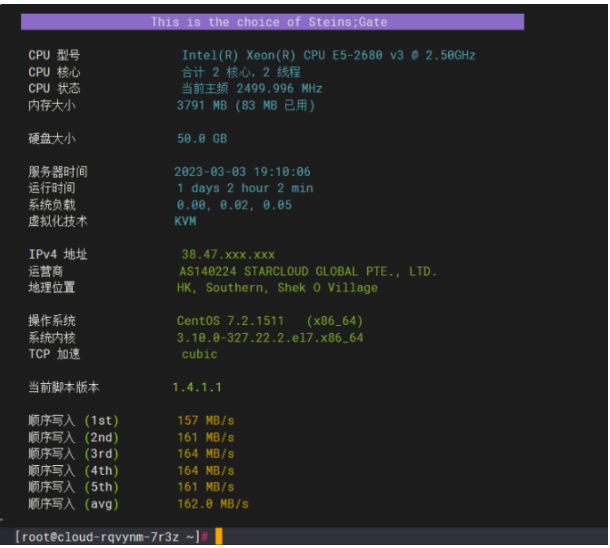Click the 'TCP 加速' label
The image size is (610, 548).
54,354
